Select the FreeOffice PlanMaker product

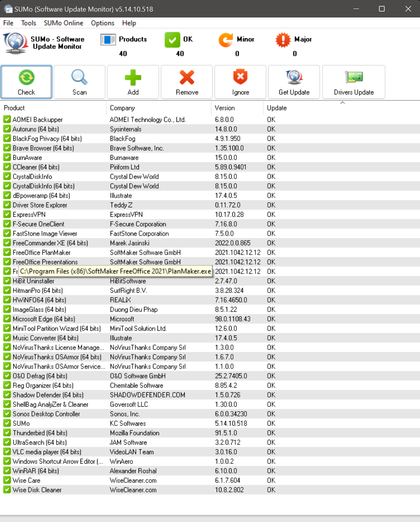(41, 252)
